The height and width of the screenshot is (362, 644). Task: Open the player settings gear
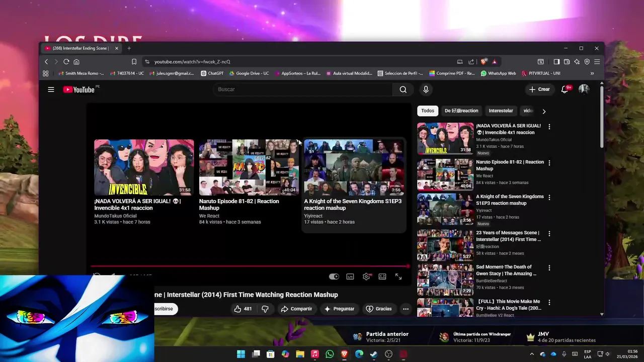click(x=366, y=277)
